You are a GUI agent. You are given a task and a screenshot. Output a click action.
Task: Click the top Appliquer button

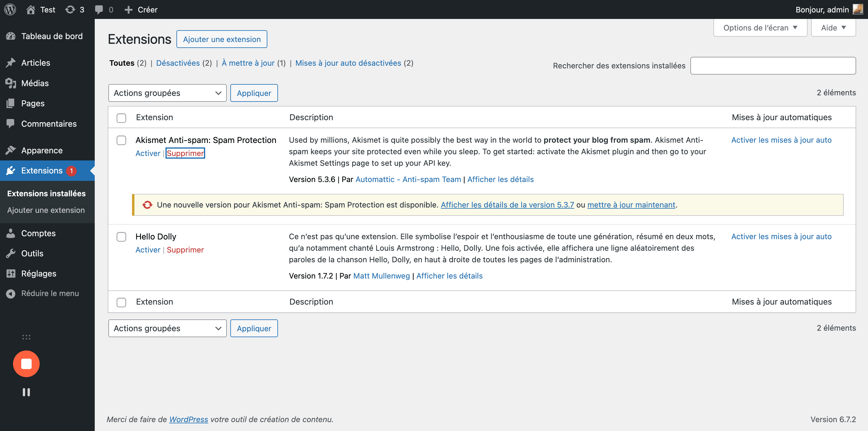(x=254, y=93)
